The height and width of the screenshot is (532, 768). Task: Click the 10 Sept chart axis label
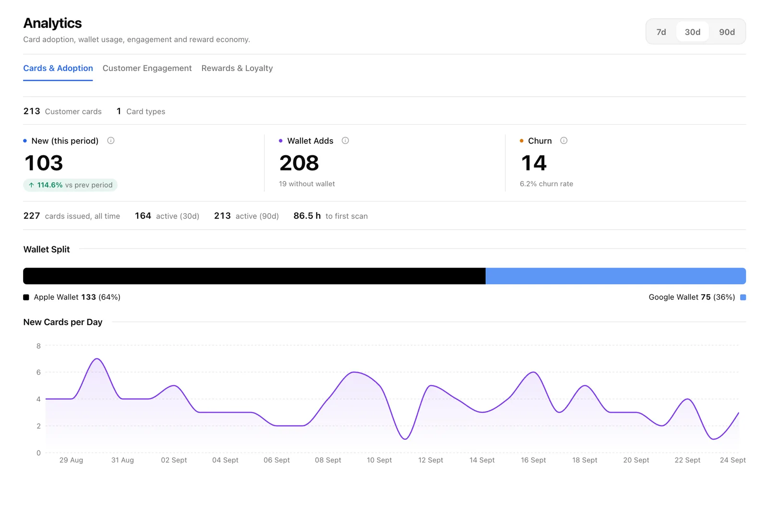click(379, 460)
